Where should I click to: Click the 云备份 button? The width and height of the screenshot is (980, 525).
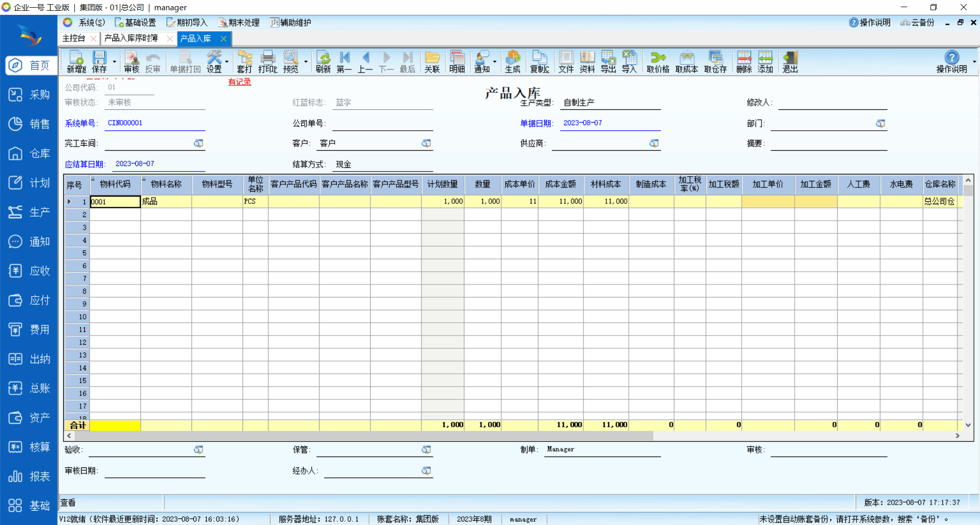pos(917,22)
